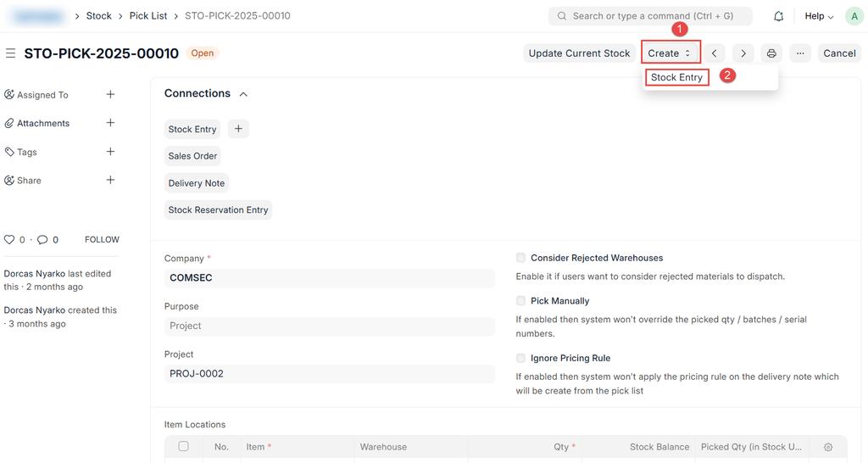Expand the Help dropdown menu

tap(819, 16)
